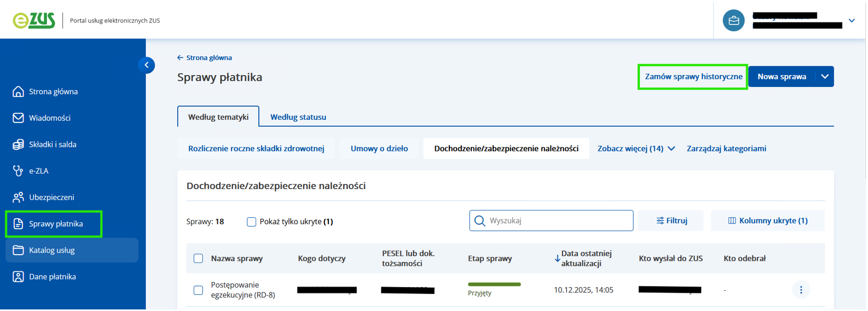Click the briefcase profile icon
868x311 pixels.
click(x=733, y=21)
